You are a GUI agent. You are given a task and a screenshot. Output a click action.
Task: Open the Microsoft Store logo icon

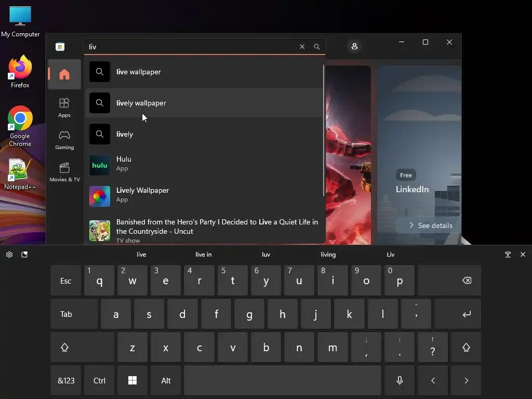60,46
